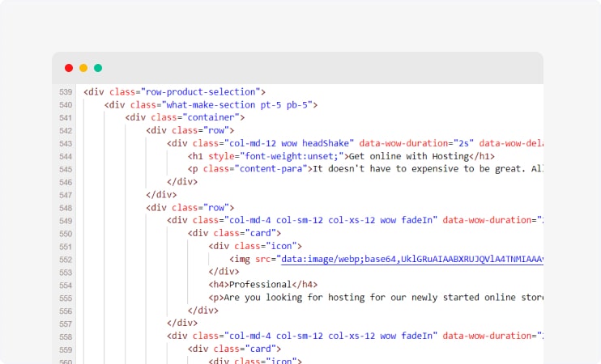Click the "Professional" h4 text
Image resolution: width=601 pixels, height=364 pixels.
click(260, 285)
